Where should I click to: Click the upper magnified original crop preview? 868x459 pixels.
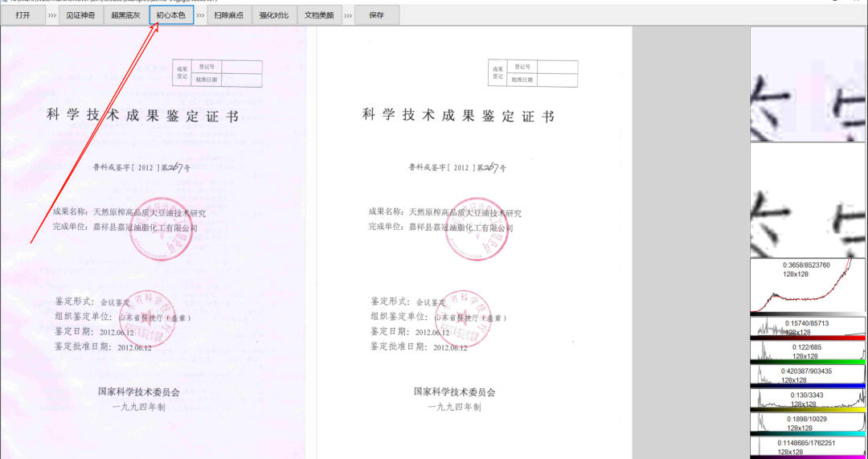tap(808, 84)
